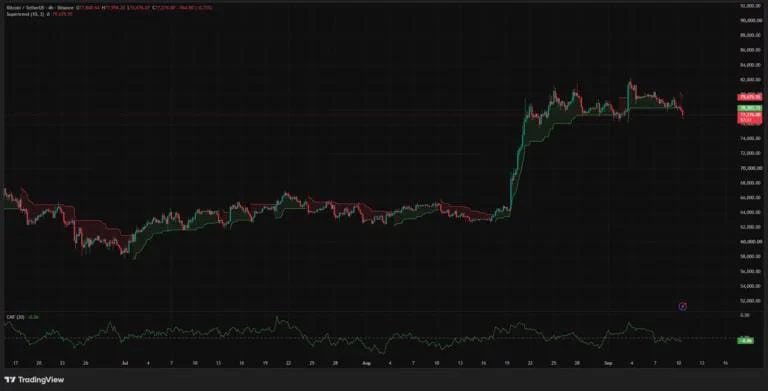Click the Sep label on time axis
Viewport: 768px width, 391px height.
click(x=608, y=363)
